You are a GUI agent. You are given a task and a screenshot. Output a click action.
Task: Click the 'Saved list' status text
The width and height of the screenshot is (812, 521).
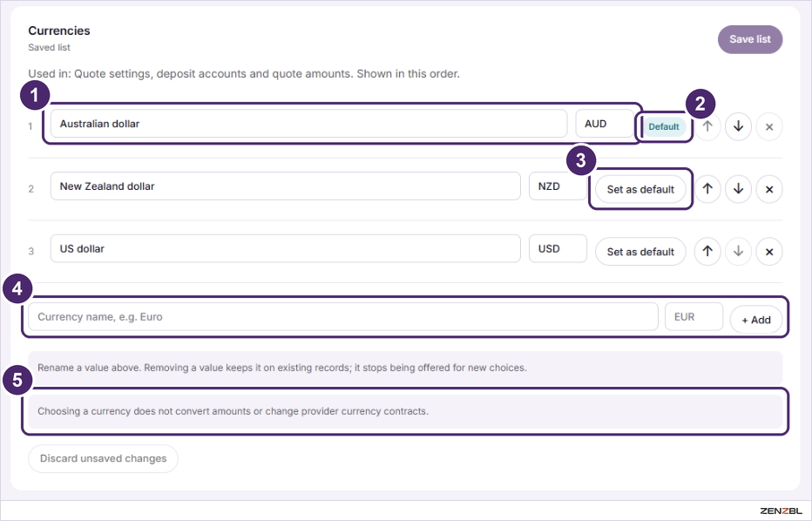click(49, 47)
